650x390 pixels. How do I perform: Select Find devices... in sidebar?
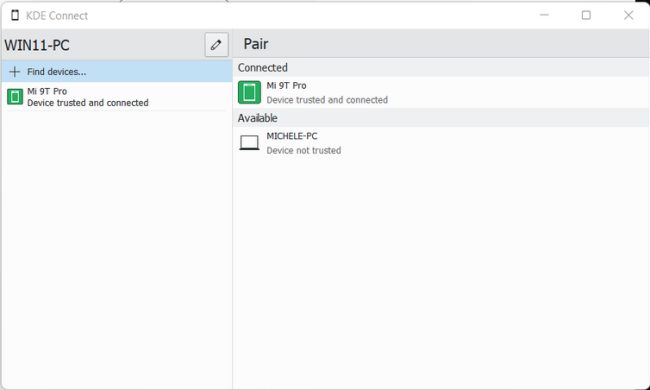(117, 72)
